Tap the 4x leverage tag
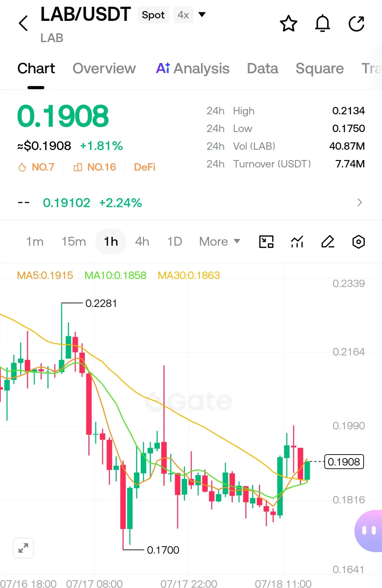The image size is (382, 588). point(183,15)
